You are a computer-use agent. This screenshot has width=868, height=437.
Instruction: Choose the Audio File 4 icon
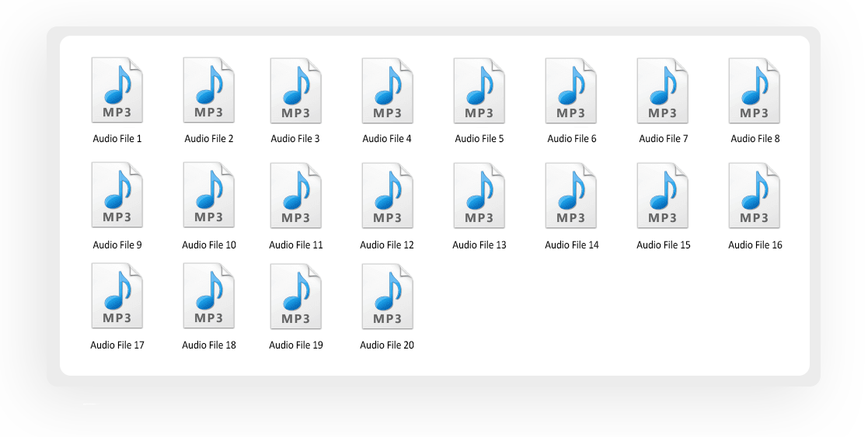pos(388,91)
